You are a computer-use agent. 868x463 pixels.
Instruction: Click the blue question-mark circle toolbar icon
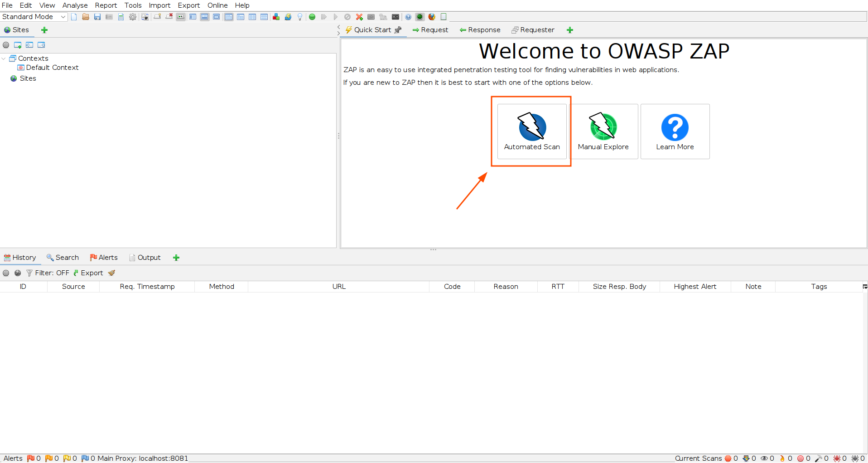(408, 17)
